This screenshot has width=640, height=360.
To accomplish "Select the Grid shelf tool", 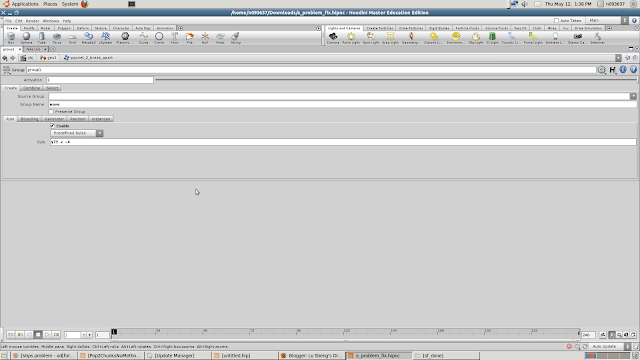I will coord(72,38).
